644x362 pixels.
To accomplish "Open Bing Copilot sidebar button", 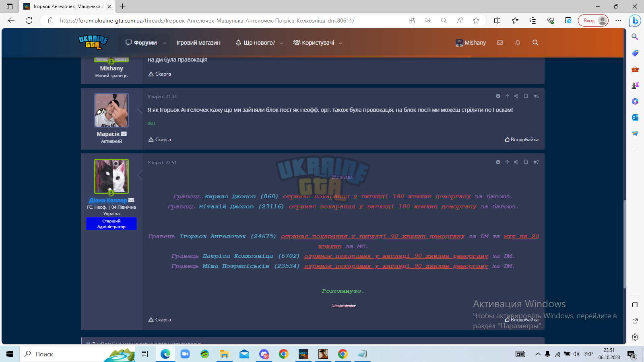I will click(635, 20).
